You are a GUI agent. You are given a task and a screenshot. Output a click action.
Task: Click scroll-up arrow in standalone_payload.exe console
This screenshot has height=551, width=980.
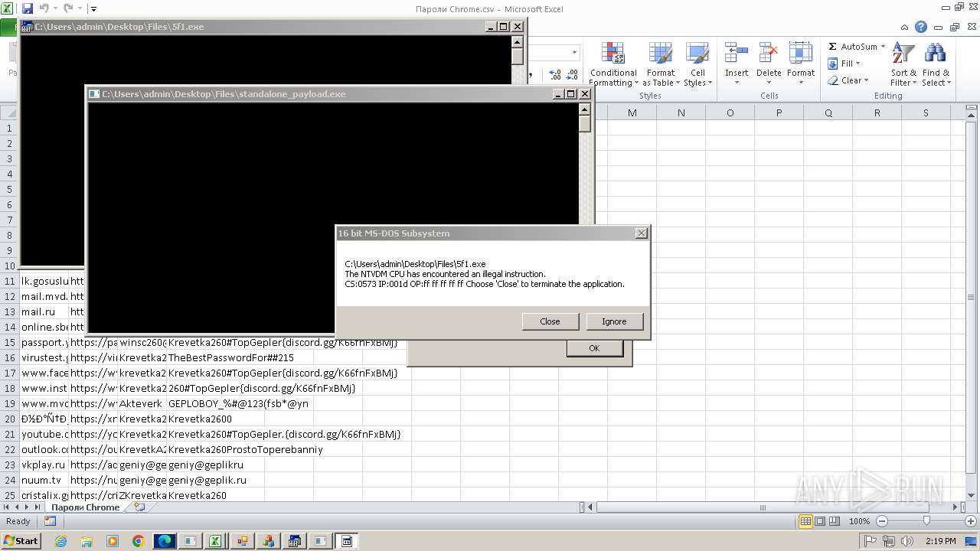[x=585, y=109]
